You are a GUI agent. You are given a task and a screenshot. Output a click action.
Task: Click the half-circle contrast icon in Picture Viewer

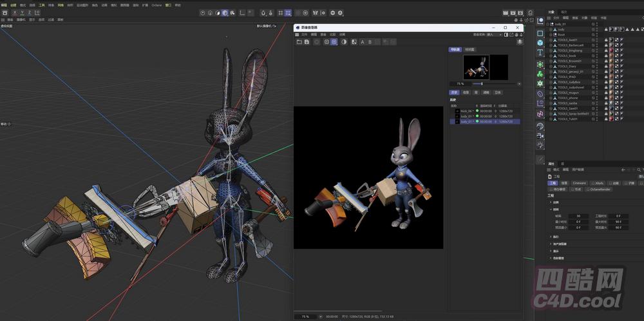coord(343,42)
